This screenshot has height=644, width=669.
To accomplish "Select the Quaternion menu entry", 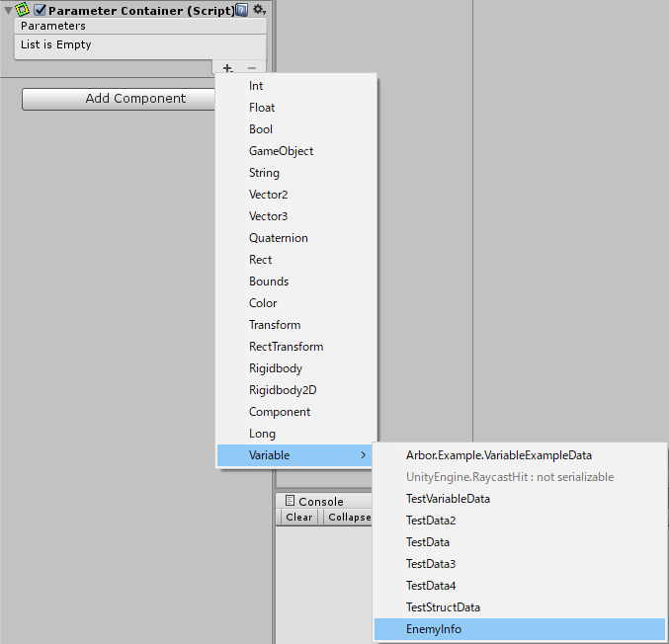I will coord(278,238).
